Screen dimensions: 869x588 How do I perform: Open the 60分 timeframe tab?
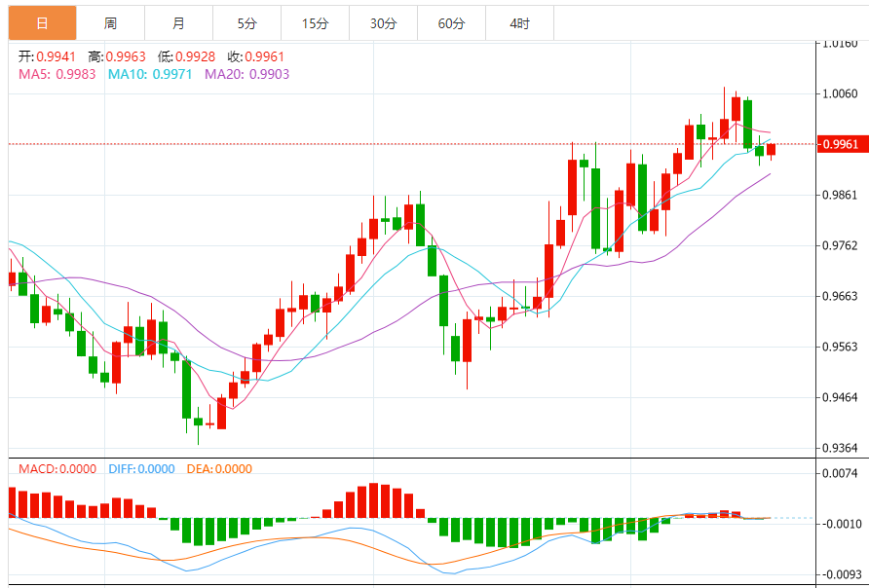452,23
